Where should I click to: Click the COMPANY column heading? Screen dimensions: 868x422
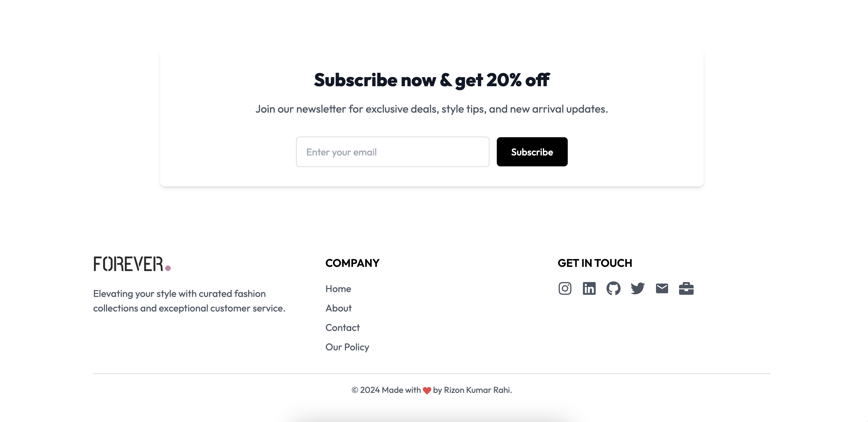tap(352, 263)
